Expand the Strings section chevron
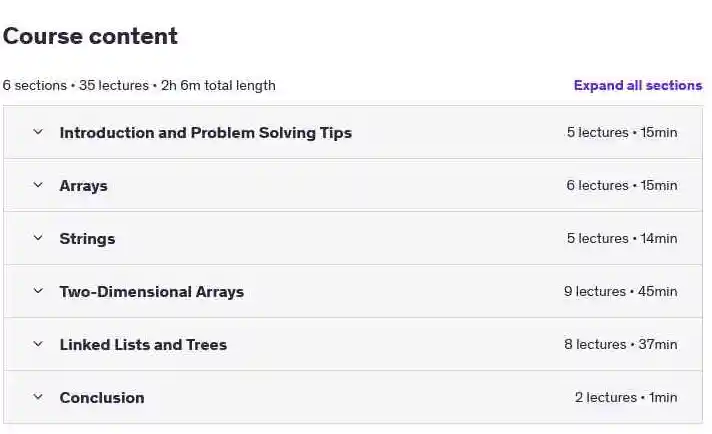 click(38, 238)
